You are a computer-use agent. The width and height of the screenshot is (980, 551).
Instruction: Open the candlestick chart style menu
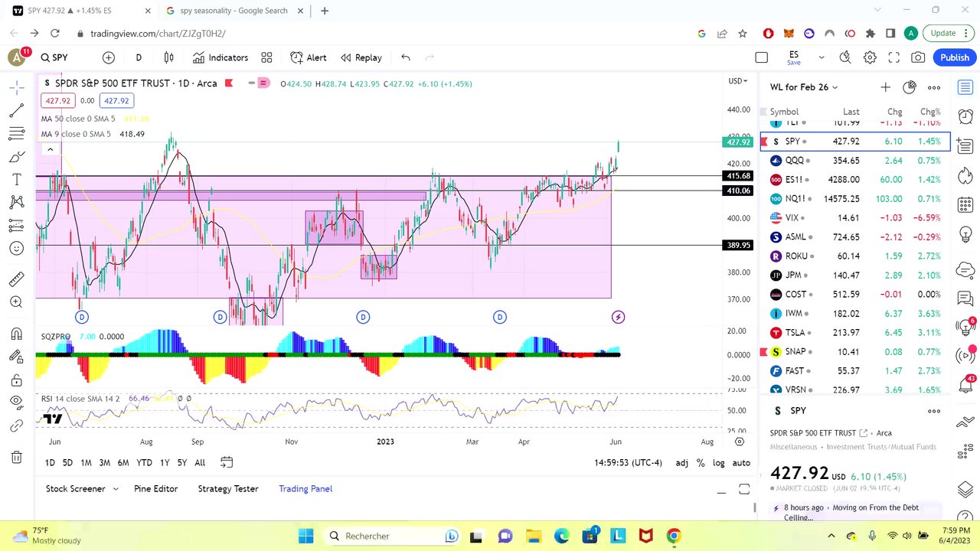coord(169,57)
